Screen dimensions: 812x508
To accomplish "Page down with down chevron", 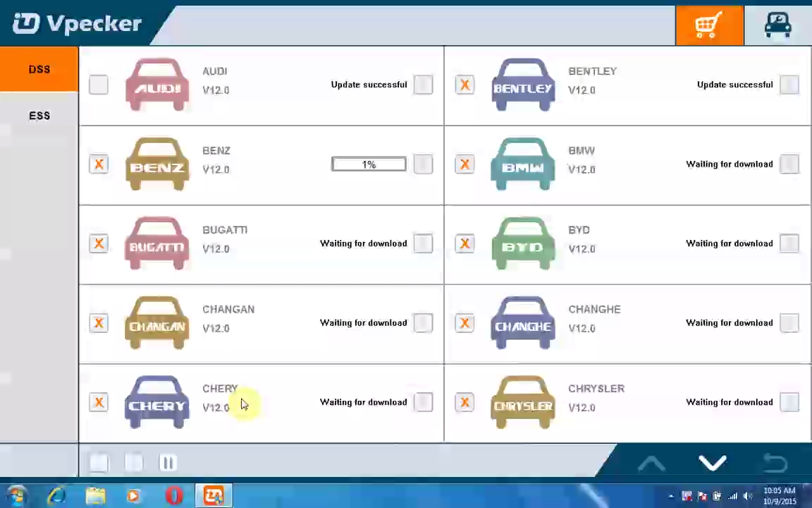I will [713, 462].
